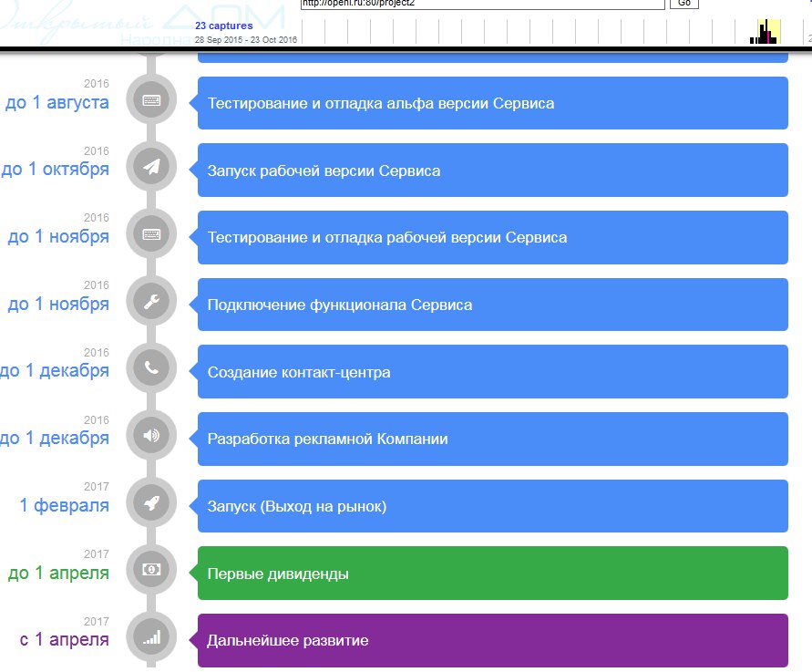The height and width of the screenshot is (672, 812).
Task: Click speaker icon beside 'Разработка рекламной Компании'
Action: [x=151, y=435]
